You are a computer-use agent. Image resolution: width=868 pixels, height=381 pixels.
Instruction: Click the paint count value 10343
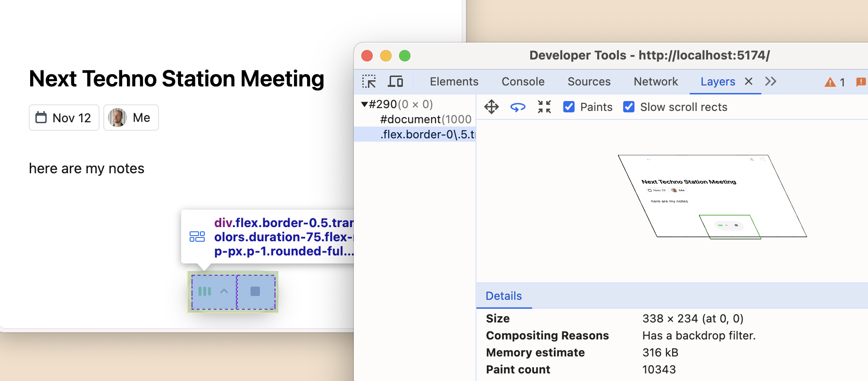pyautogui.click(x=659, y=370)
